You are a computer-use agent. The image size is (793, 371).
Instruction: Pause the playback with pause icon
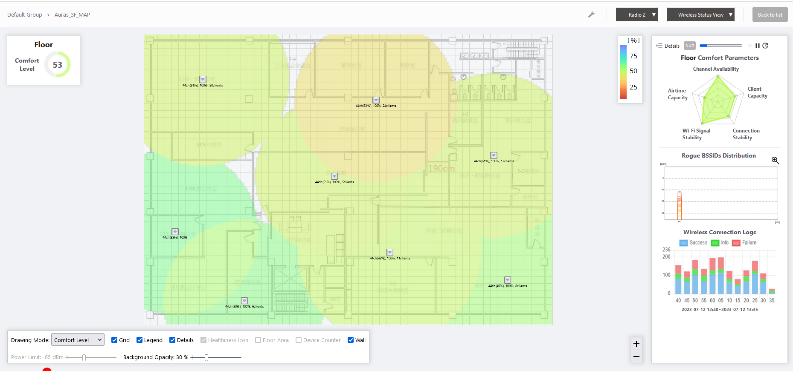(758, 45)
